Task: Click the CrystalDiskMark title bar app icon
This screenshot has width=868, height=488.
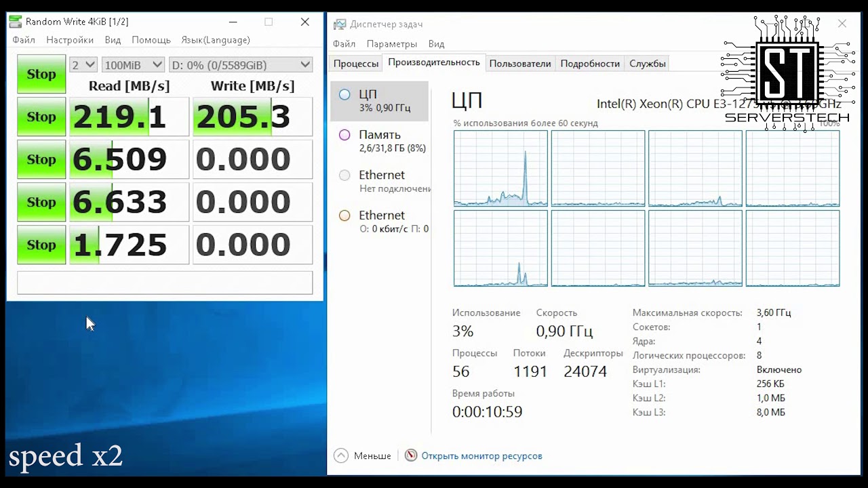Action: (x=15, y=22)
